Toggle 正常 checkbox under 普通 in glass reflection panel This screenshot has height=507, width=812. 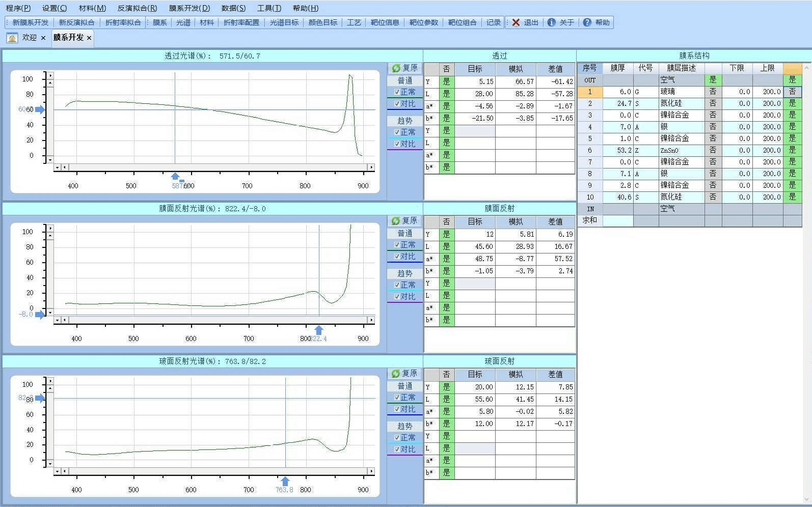click(397, 397)
